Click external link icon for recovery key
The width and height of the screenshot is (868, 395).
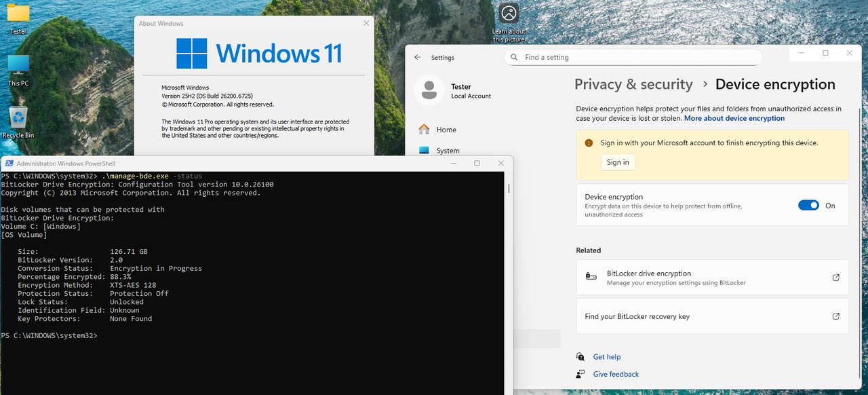(x=836, y=316)
